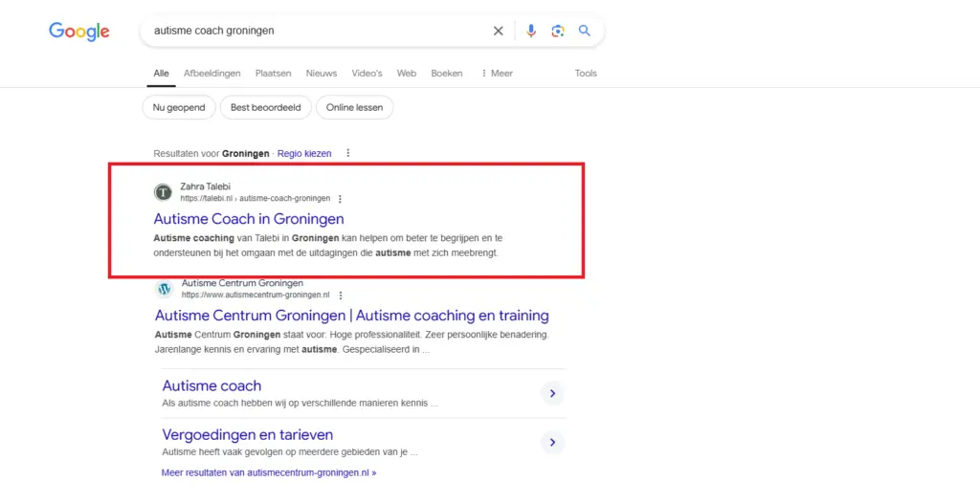This screenshot has width=980, height=504.
Task: Click the www.autismecentrum-groningen.nl URL text
Action: (256, 295)
